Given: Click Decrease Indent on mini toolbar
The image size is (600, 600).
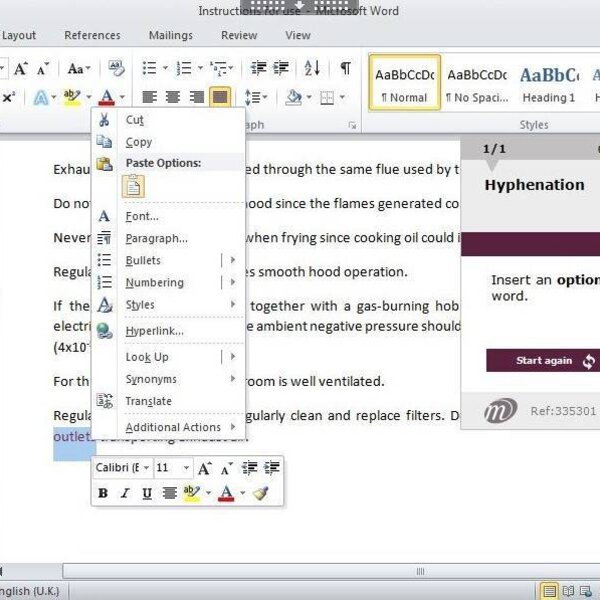Looking at the screenshot, I should point(249,468).
